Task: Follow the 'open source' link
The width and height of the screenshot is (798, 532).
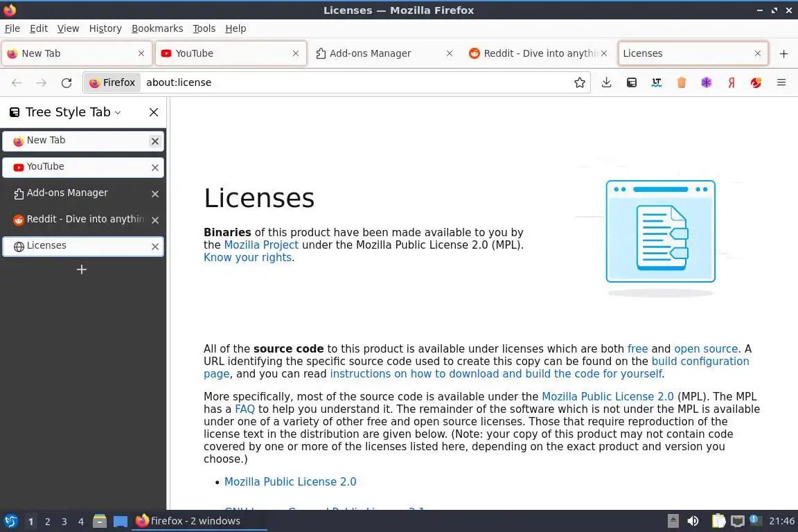Action: (706, 348)
